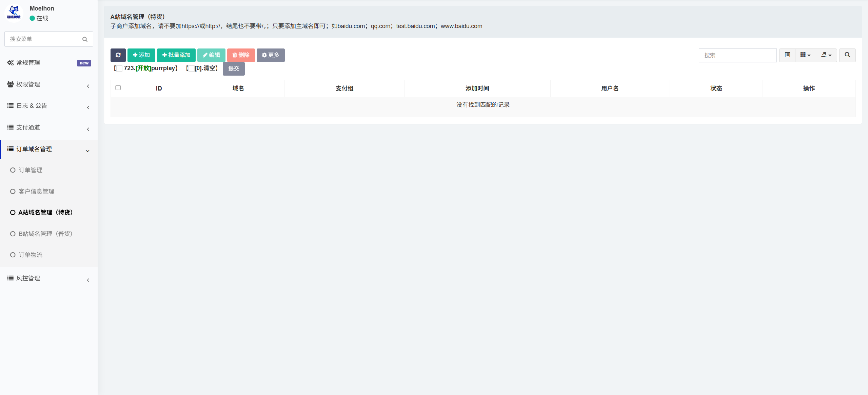Click the Moeihon logo avatar
This screenshot has height=395, width=868.
pyautogui.click(x=14, y=13)
